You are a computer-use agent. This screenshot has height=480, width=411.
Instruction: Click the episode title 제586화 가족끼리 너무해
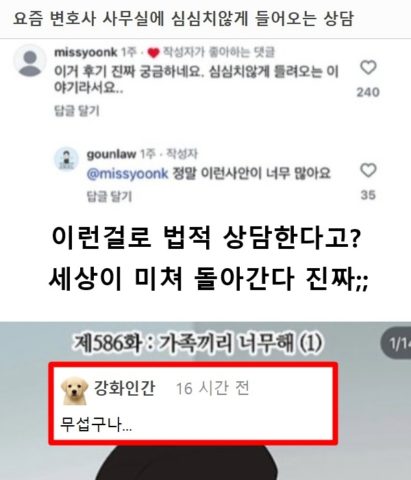pyautogui.click(x=198, y=343)
